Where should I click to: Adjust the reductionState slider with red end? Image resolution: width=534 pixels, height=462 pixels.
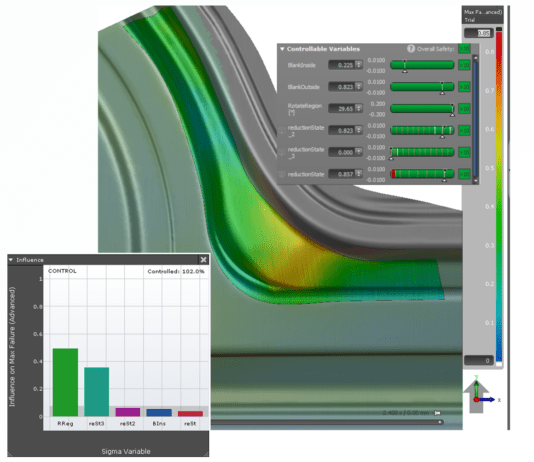click(422, 174)
